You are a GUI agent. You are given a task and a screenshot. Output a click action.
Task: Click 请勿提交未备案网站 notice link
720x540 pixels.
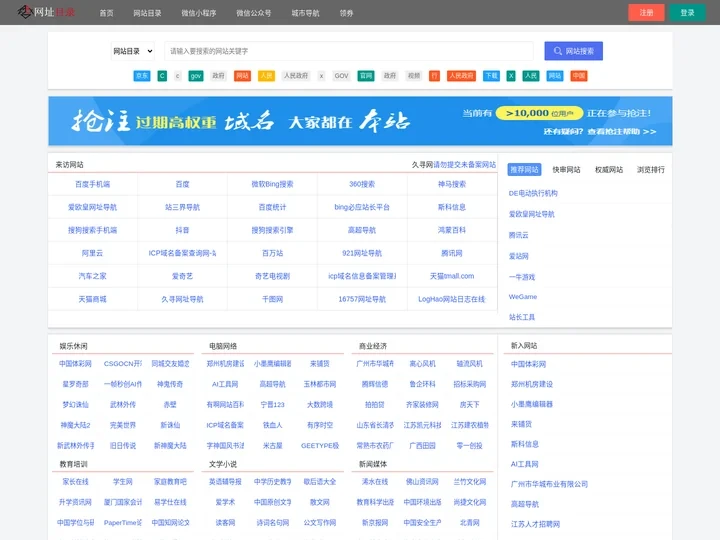click(x=465, y=164)
